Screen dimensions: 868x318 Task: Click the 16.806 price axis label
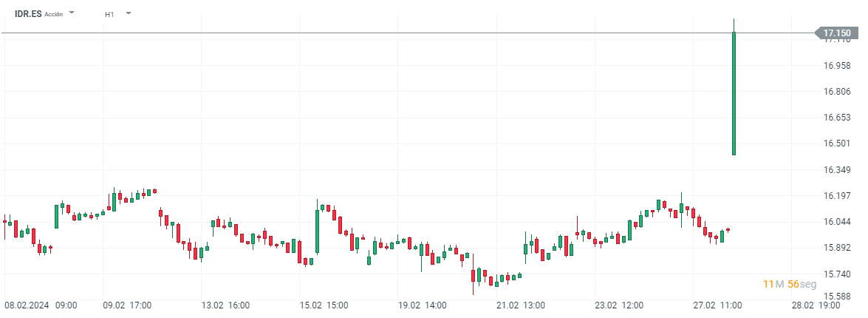point(837,92)
